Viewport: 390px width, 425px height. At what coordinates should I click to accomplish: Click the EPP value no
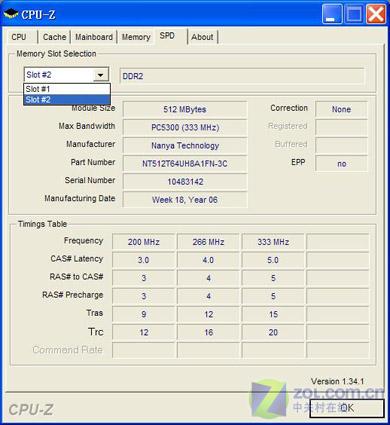(341, 164)
